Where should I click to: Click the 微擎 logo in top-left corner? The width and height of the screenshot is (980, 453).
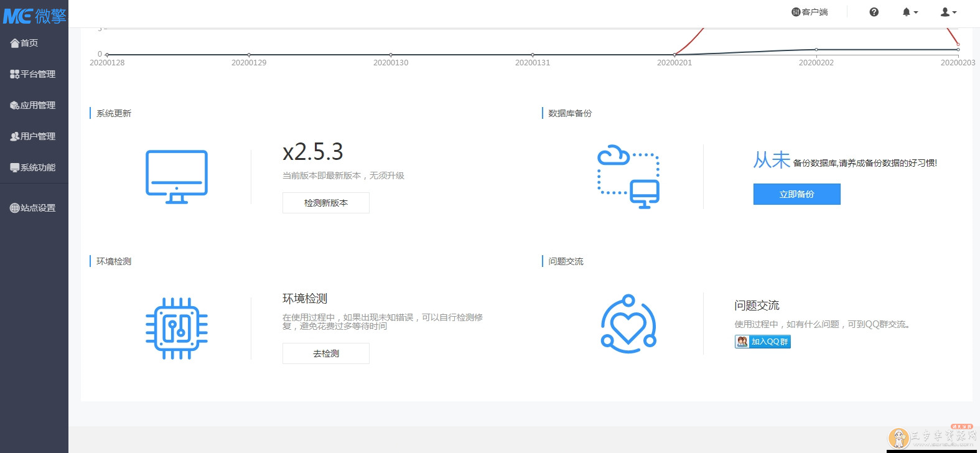(x=34, y=15)
